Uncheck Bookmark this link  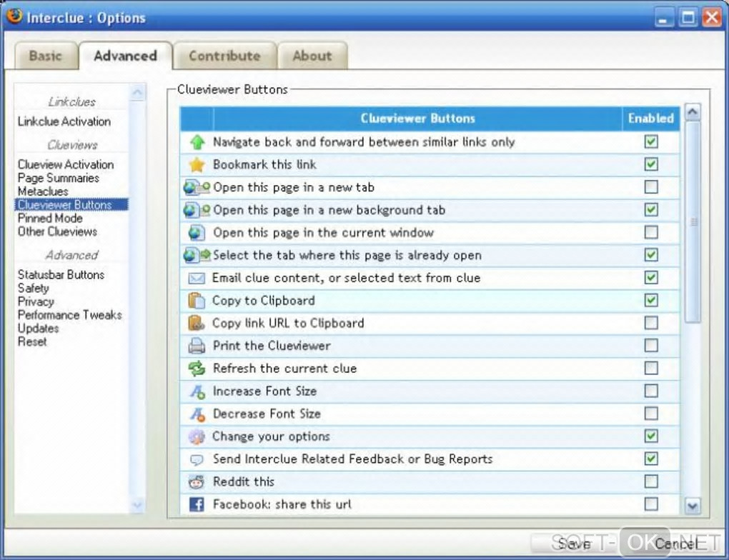(651, 164)
